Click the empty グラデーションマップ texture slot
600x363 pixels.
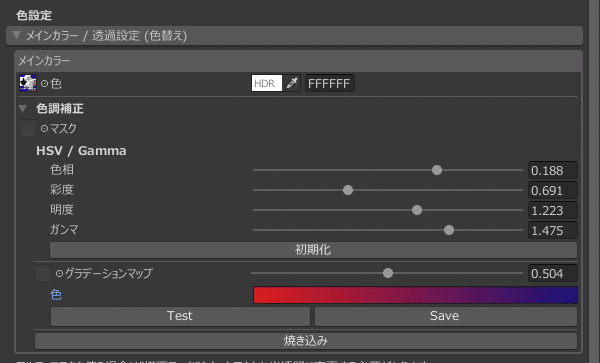pyautogui.click(x=43, y=273)
